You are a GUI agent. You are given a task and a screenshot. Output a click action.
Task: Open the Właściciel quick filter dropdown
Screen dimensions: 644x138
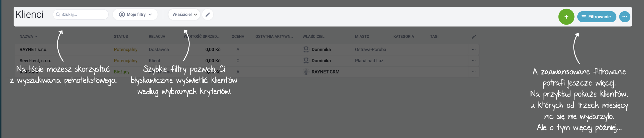click(184, 15)
